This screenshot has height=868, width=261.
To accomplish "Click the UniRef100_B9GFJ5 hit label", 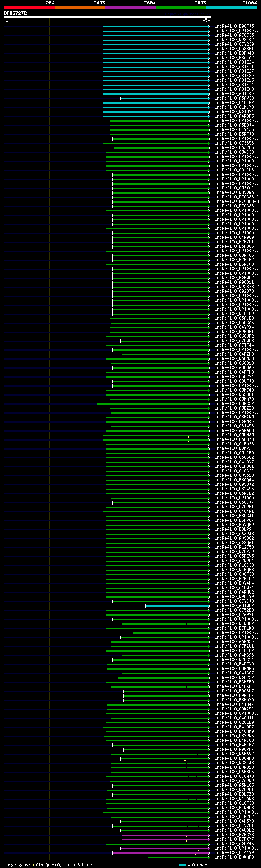I will click(234, 26).
